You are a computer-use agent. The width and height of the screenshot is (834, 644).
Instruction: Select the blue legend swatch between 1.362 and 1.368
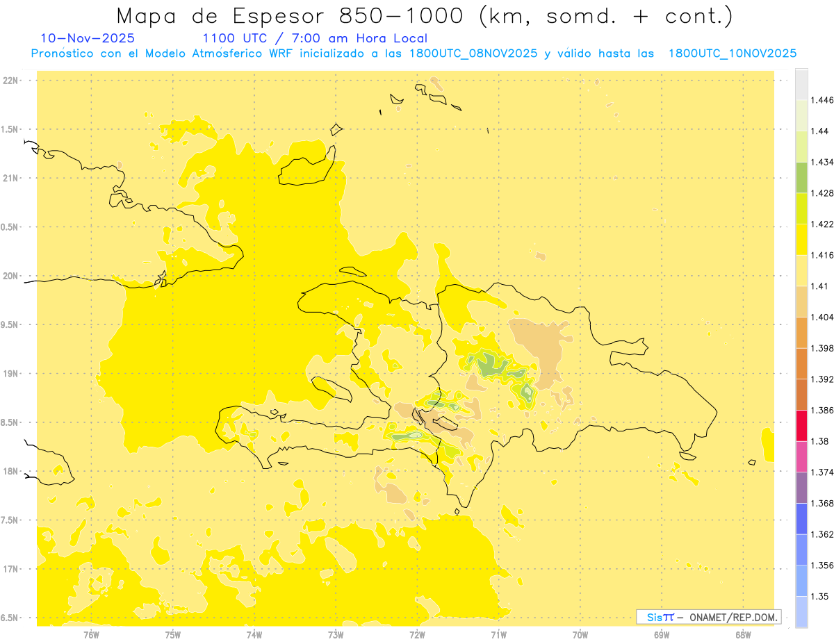click(801, 518)
